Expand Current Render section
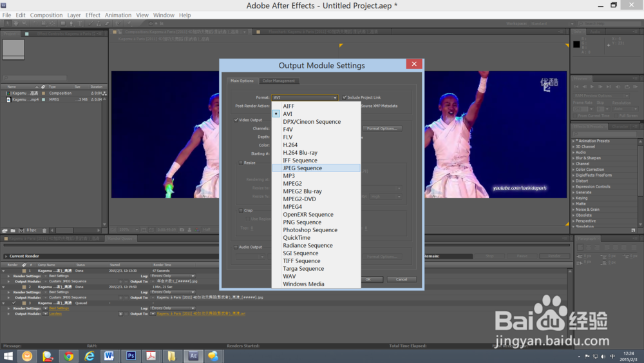The image size is (644, 363). pyautogui.click(x=6, y=256)
